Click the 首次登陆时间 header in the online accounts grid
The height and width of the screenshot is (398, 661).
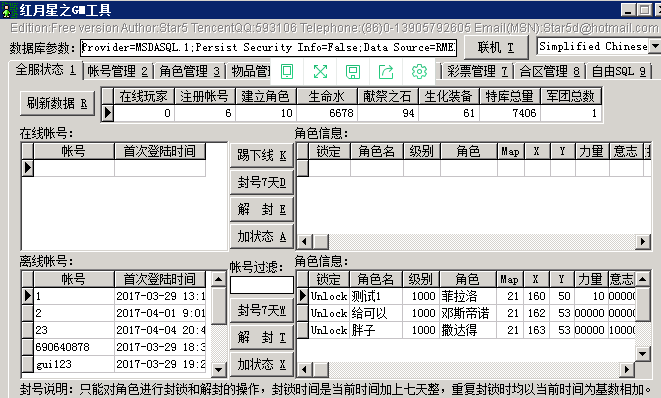point(160,151)
